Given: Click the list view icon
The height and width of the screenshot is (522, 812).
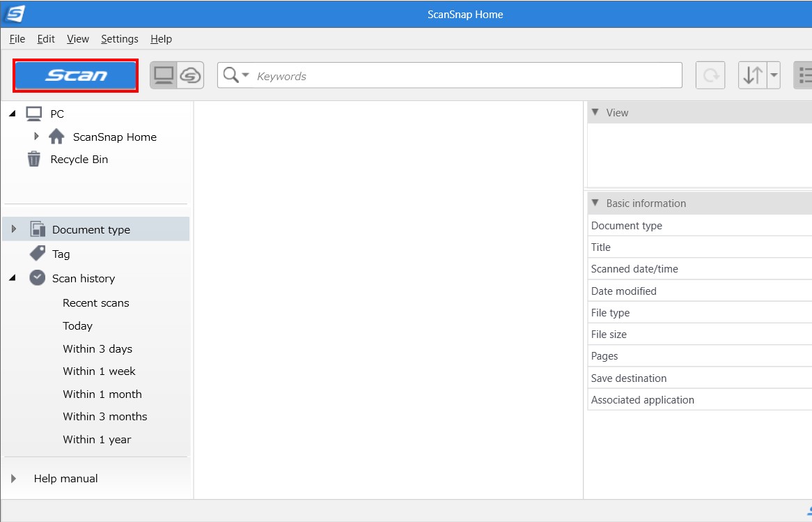Looking at the screenshot, I should 804,76.
